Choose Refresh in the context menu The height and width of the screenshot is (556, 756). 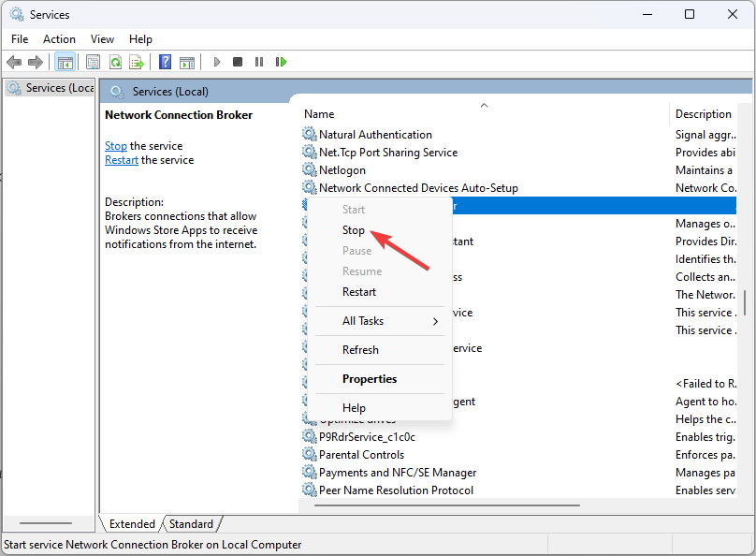coord(360,350)
